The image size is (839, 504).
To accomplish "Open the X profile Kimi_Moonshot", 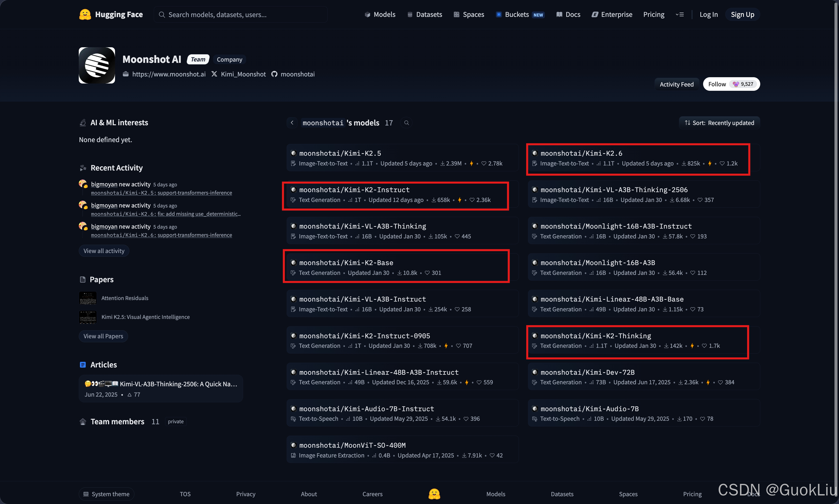I will coord(239,74).
